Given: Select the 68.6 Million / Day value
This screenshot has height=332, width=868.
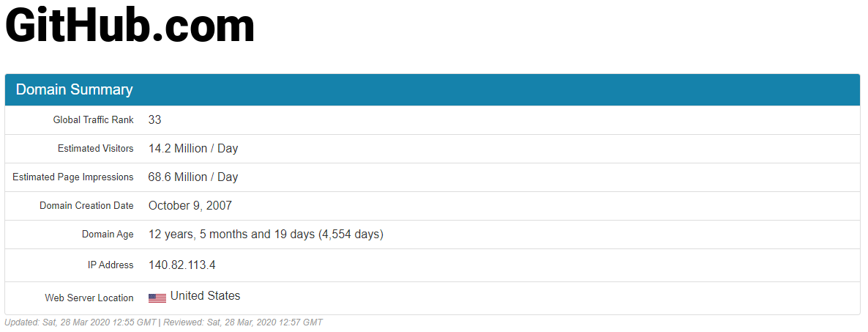Looking at the screenshot, I should click(x=193, y=177).
